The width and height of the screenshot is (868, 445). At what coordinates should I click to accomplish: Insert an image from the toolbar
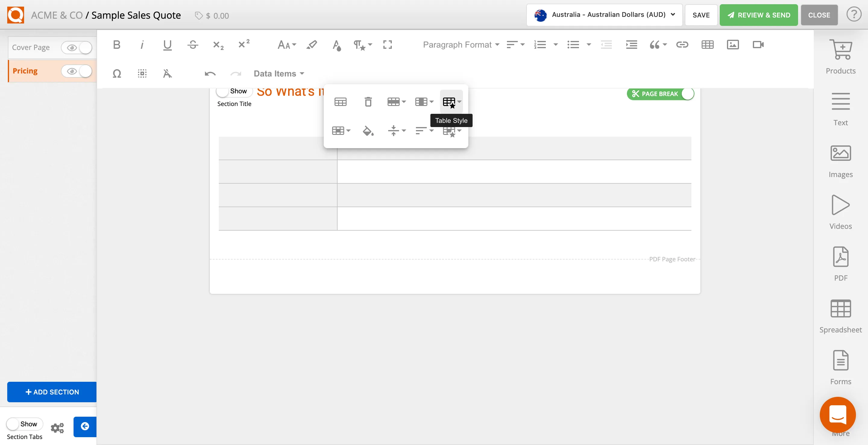733,45
